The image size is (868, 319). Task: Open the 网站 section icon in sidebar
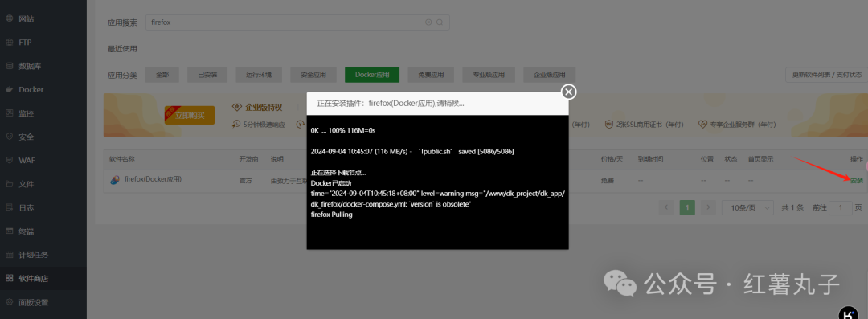[x=9, y=18]
